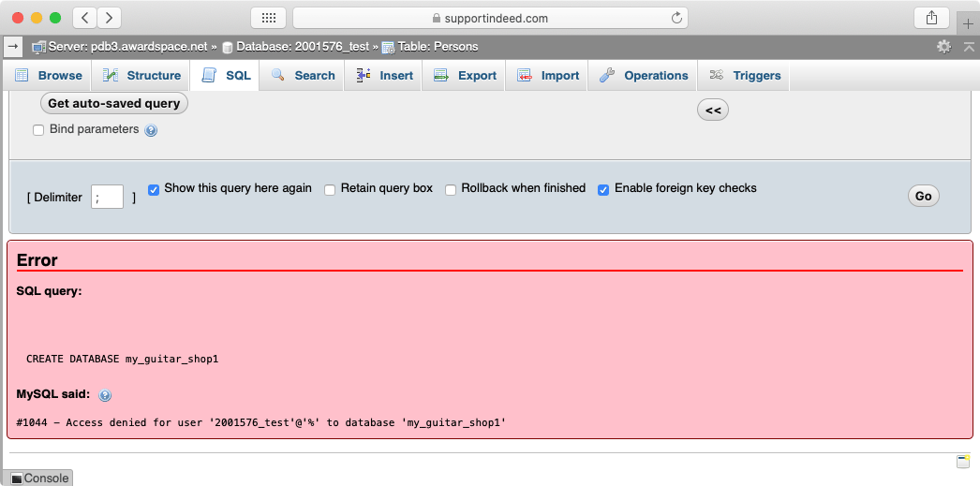Viewport: 980px width, 486px height.
Task: Click the Safari share icon
Action: point(931,18)
